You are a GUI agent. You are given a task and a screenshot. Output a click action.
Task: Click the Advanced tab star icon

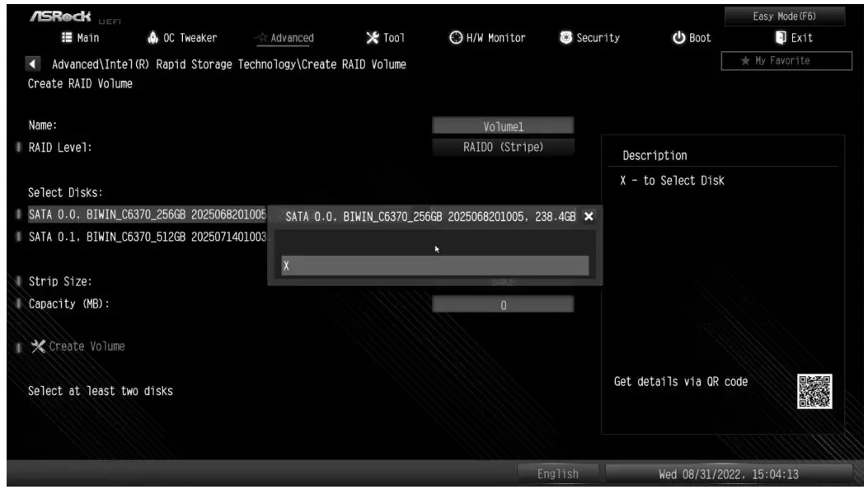click(x=261, y=37)
